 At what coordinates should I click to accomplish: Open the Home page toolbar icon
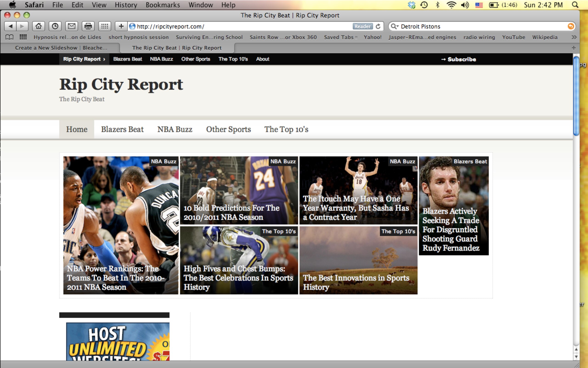tap(38, 26)
